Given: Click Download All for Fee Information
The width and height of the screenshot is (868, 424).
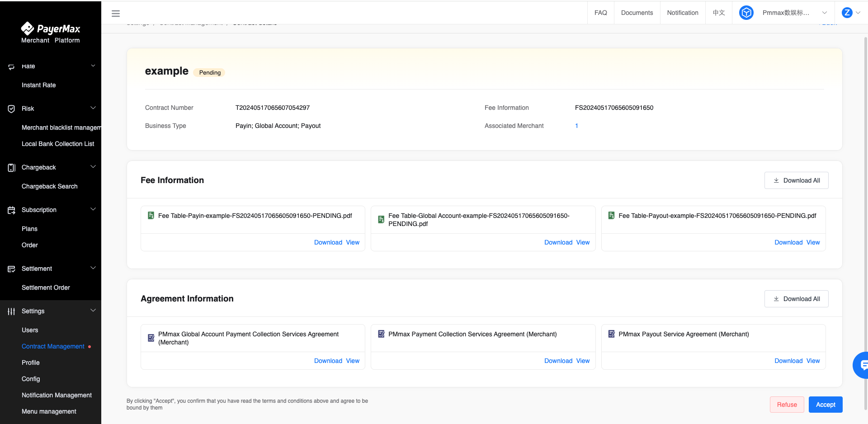Looking at the screenshot, I should point(797,180).
